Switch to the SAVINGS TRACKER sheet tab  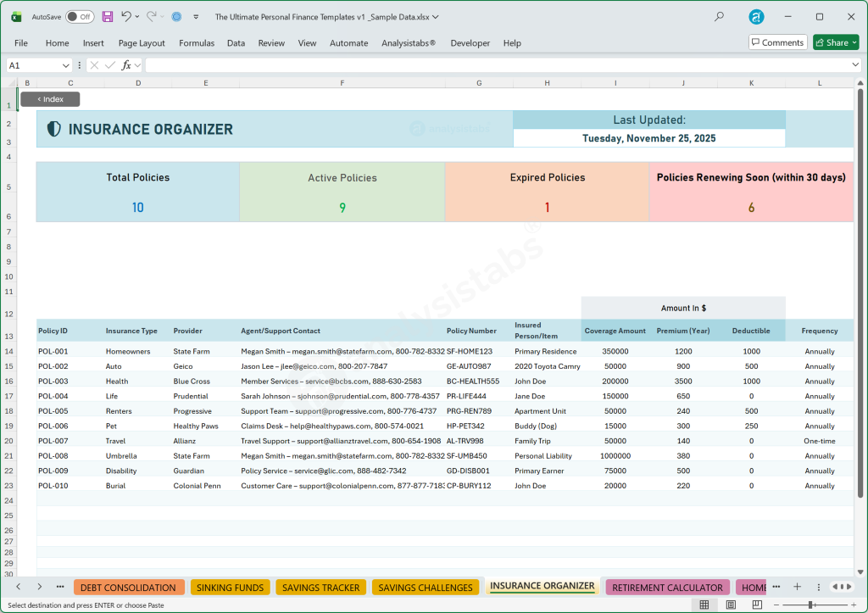click(320, 587)
